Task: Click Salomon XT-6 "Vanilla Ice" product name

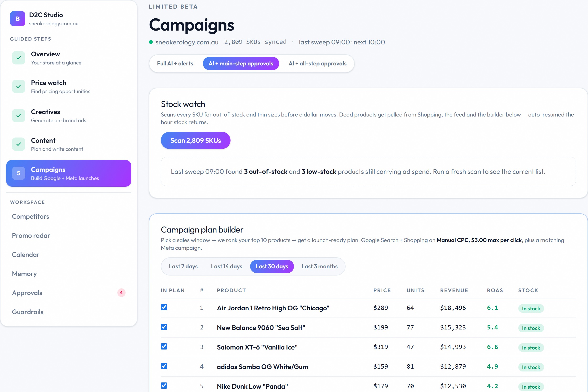Action: click(257, 347)
